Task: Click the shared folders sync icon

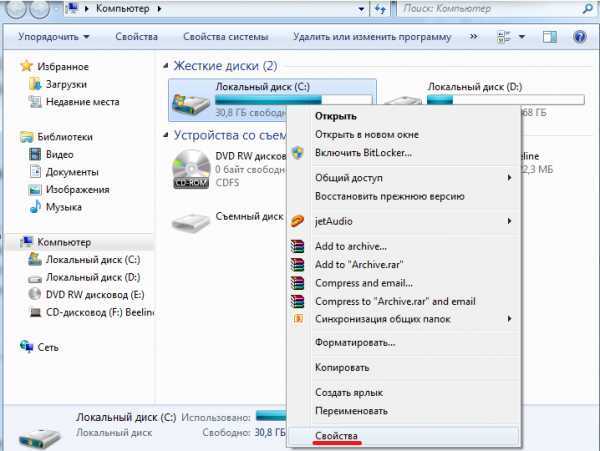Action: [298, 319]
